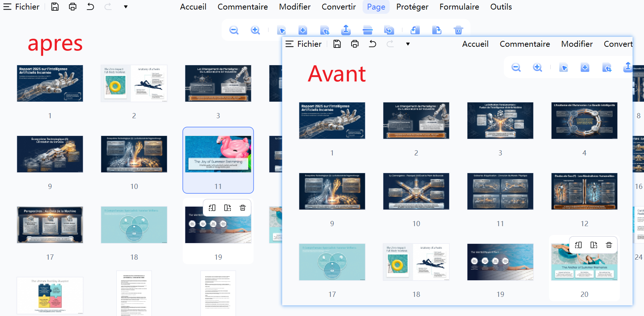The image size is (644, 316).
Task: Select page 2 thumbnail in Avant window
Action: (x=416, y=120)
